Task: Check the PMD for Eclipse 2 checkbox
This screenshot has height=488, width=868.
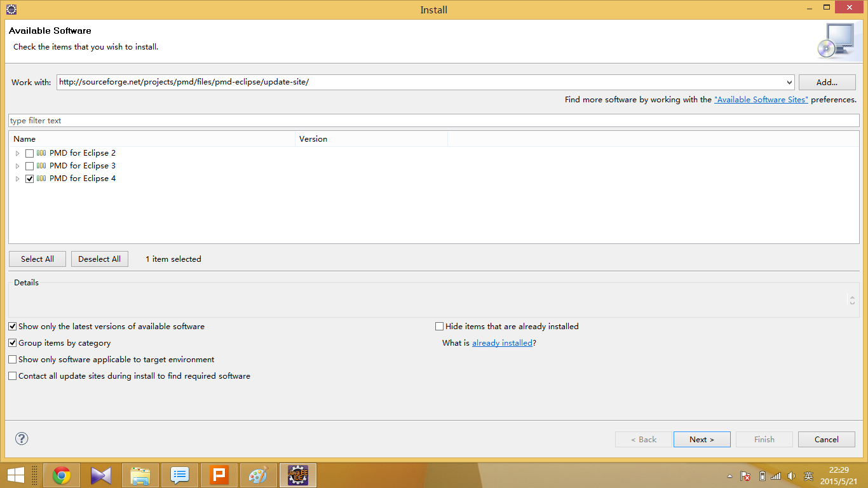Action: 29,153
